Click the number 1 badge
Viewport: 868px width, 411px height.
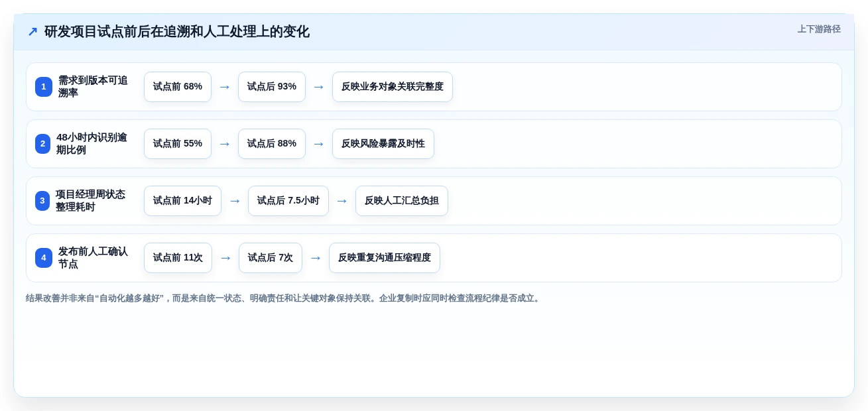pos(44,87)
